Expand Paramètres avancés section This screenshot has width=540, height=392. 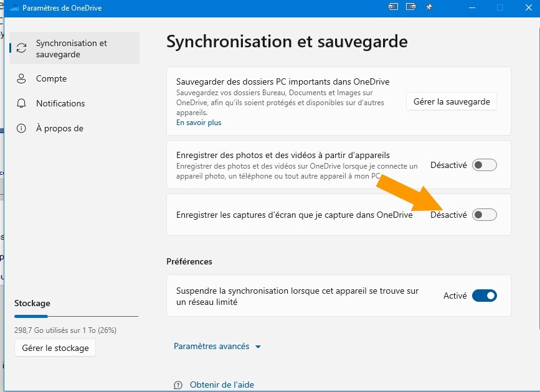(217, 347)
